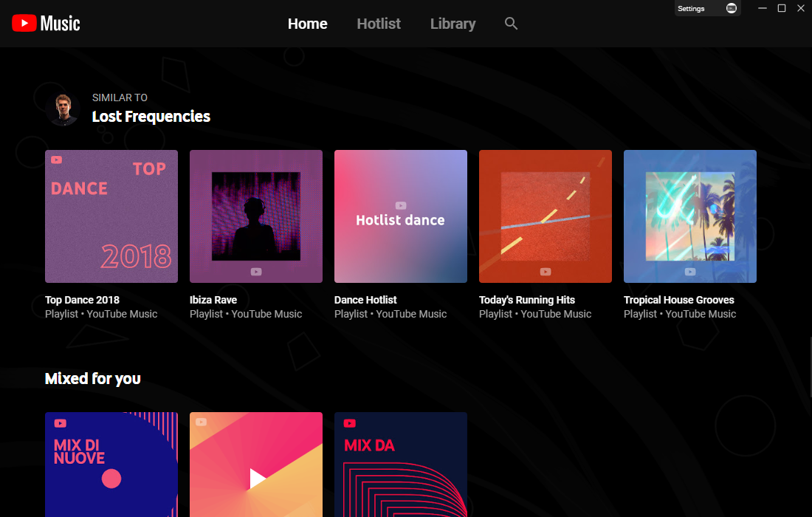Image resolution: width=812 pixels, height=517 pixels.
Task: Switch to the Hotlist tab
Action: click(379, 24)
